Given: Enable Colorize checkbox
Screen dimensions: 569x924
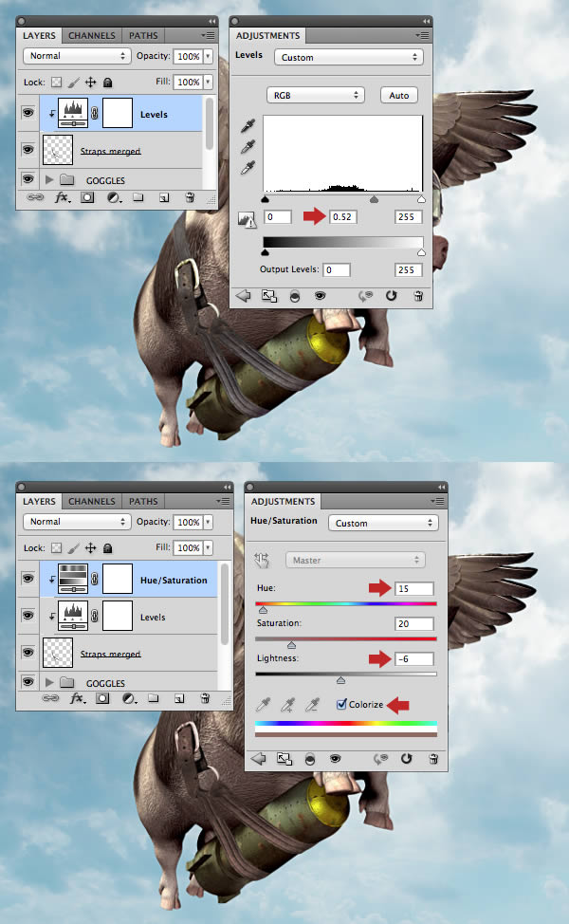Looking at the screenshot, I should pos(341,704).
